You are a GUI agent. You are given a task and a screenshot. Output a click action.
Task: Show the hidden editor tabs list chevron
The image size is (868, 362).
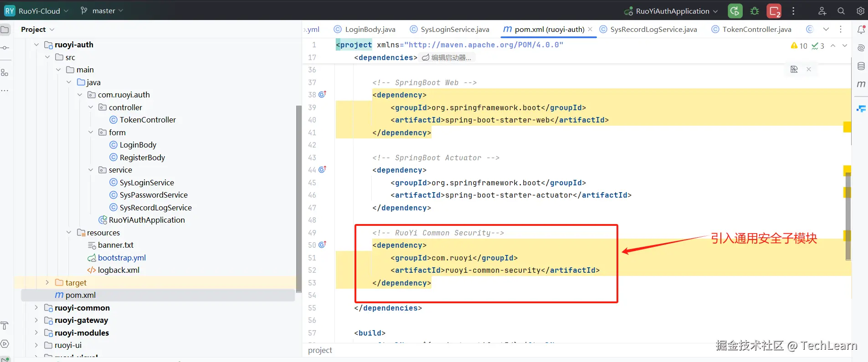point(826,29)
